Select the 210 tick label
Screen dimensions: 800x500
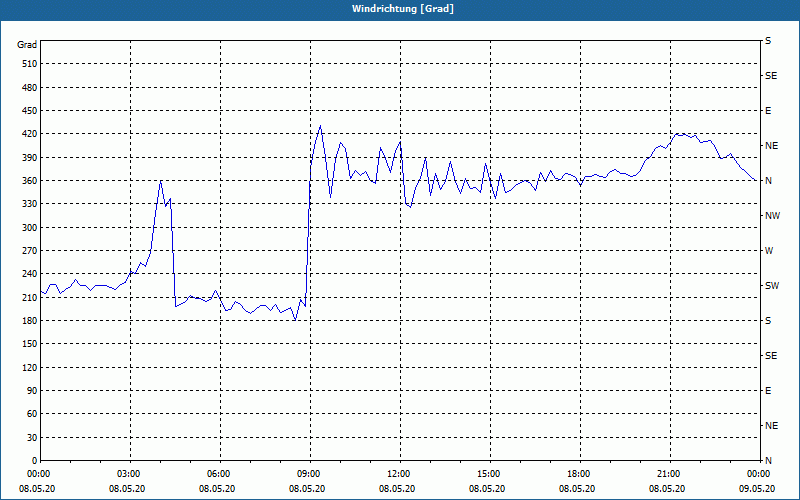[x=30, y=297]
